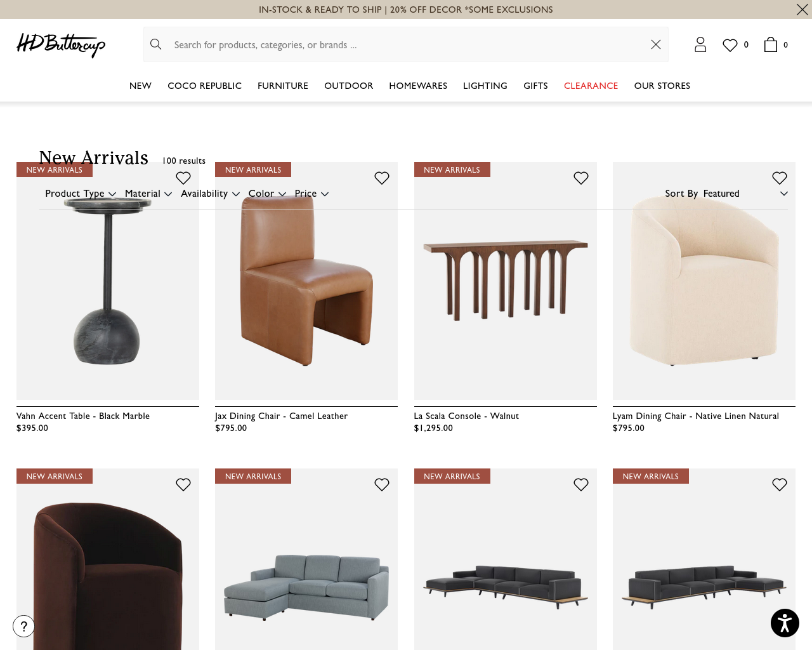
Task: Click the search magnifier icon
Action: point(156,44)
